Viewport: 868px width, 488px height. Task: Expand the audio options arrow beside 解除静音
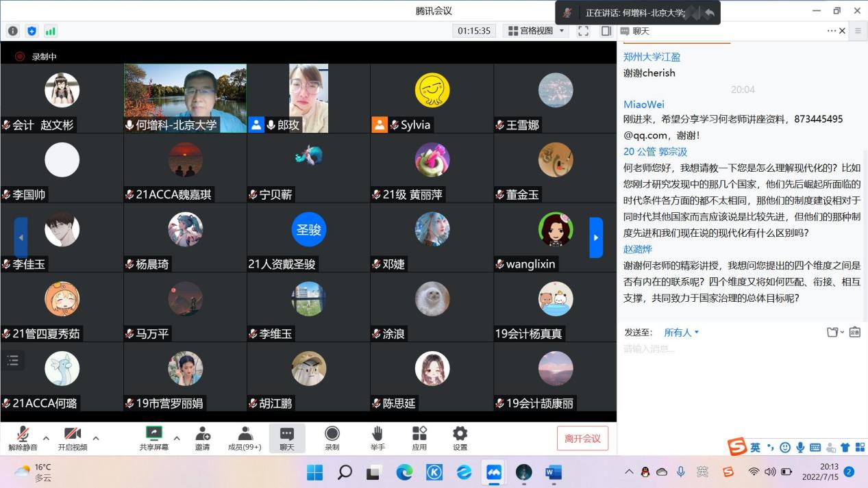click(x=46, y=438)
